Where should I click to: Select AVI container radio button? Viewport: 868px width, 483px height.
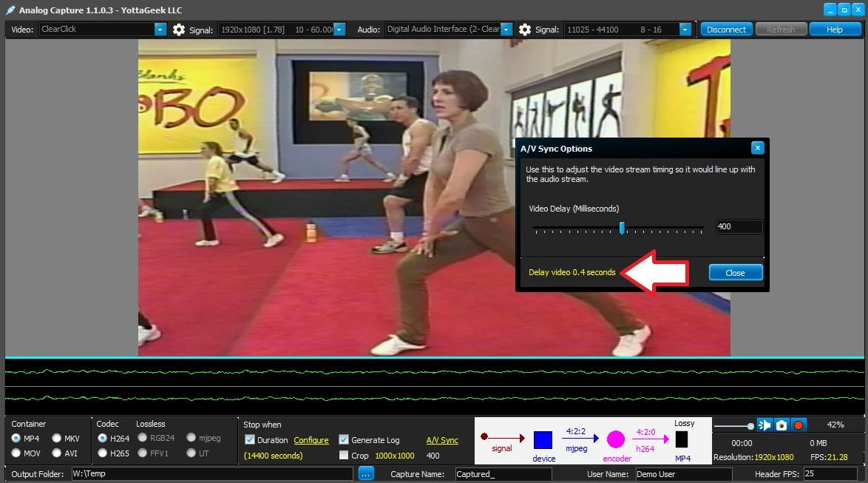[x=56, y=453]
